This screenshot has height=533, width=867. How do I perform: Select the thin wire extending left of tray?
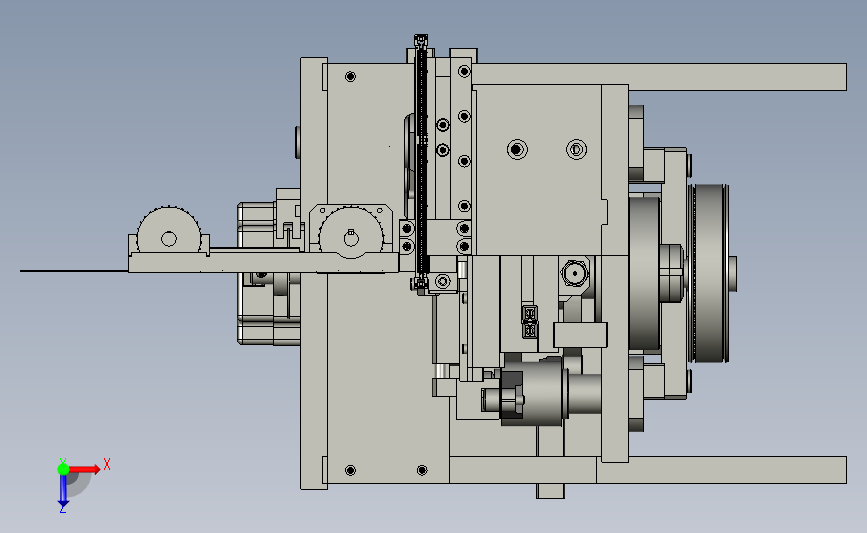[74, 271]
